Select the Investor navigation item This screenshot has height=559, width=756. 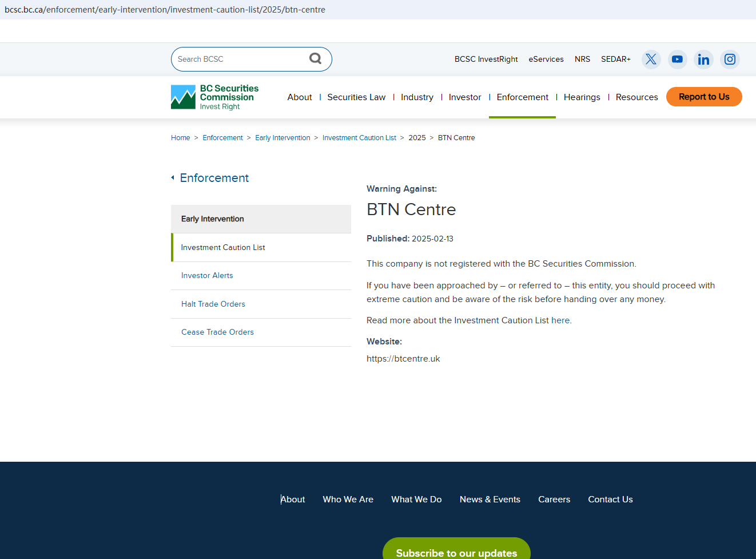pyautogui.click(x=465, y=97)
